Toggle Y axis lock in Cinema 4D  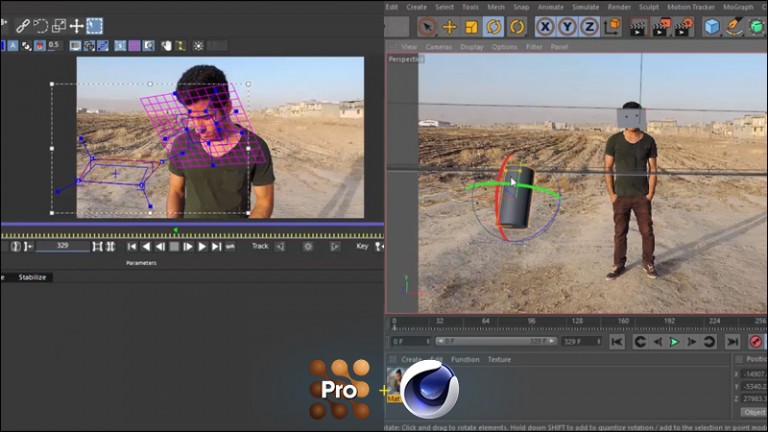pyautogui.click(x=567, y=26)
